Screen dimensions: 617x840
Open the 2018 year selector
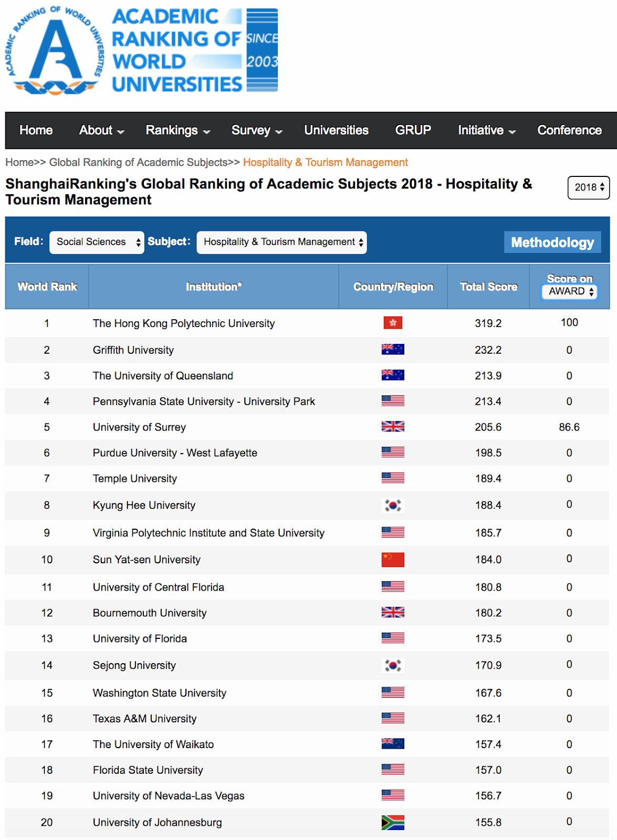point(589,187)
